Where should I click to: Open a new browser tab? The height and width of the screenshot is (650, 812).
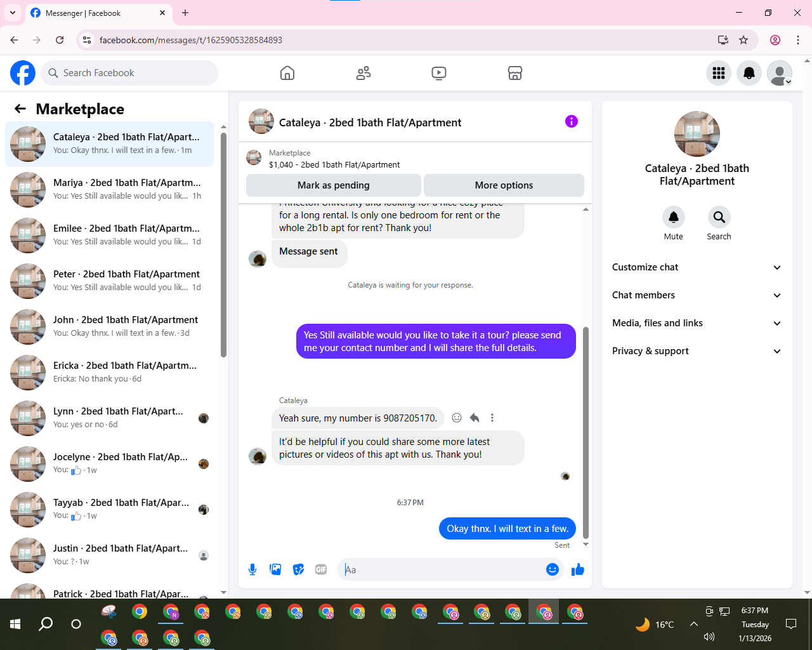coord(185,13)
